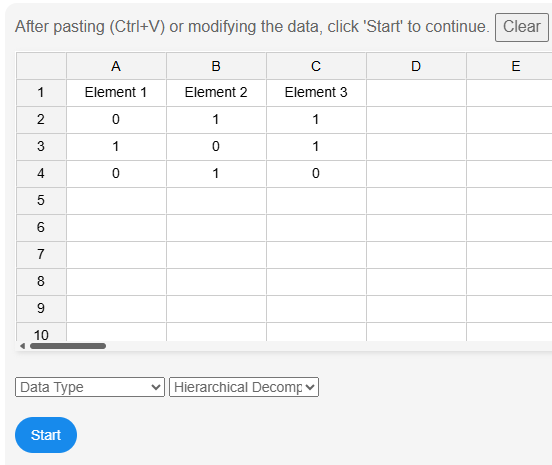Click cell A3 containing 1
The height and width of the screenshot is (465, 552).
pyautogui.click(x=116, y=146)
